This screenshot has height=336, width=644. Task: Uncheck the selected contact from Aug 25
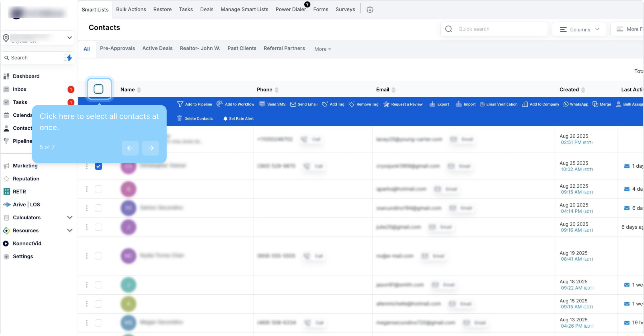(98, 166)
